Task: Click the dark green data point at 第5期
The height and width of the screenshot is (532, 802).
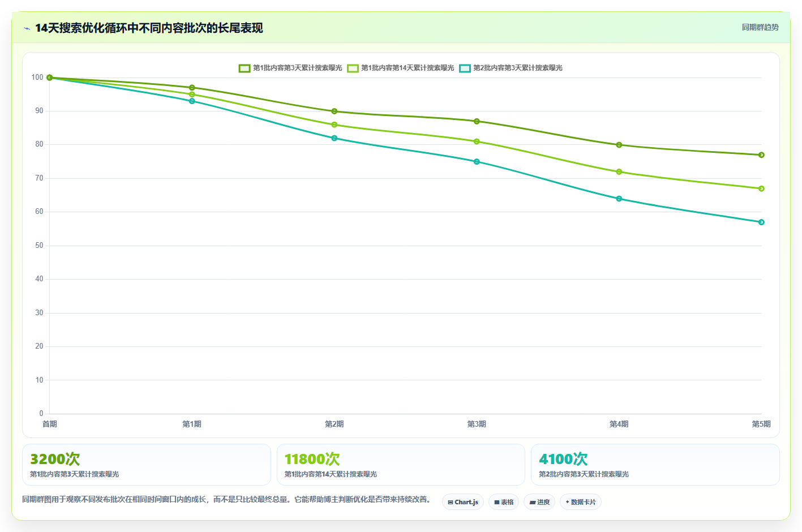Action: click(x=761, y=155)
